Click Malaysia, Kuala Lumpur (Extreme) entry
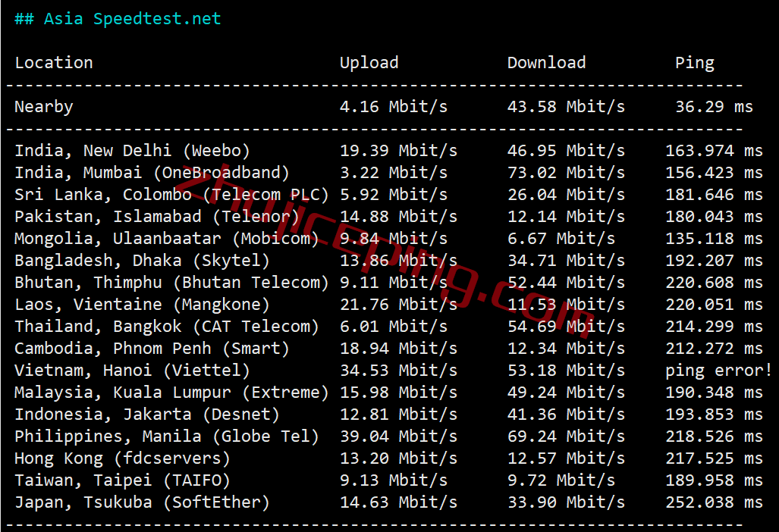 171,392
